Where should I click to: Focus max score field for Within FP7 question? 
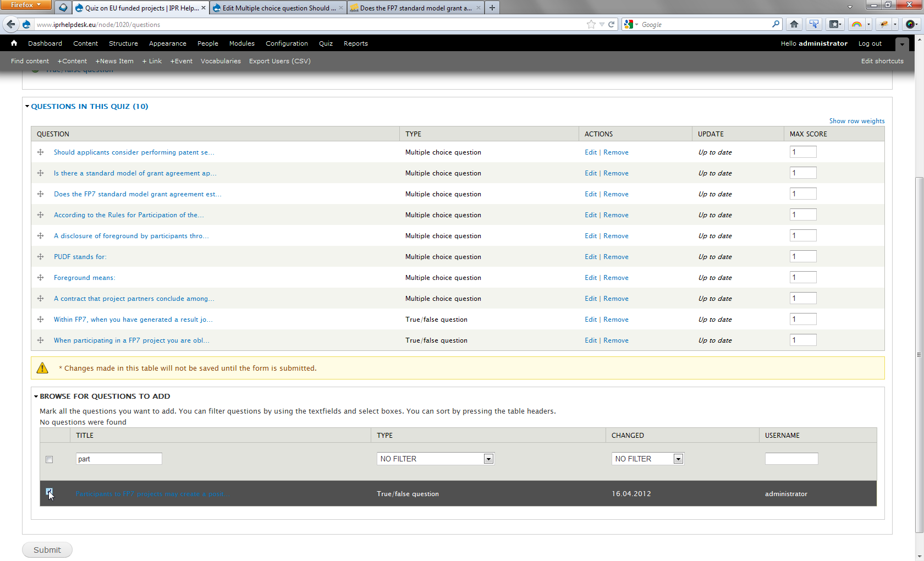[x=803, y=319]
